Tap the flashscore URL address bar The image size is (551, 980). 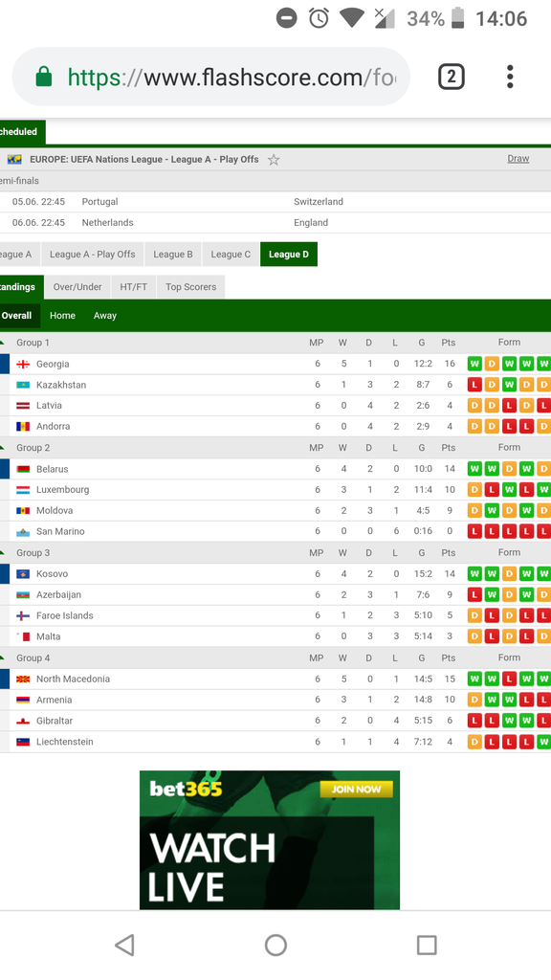click(211, 77)
